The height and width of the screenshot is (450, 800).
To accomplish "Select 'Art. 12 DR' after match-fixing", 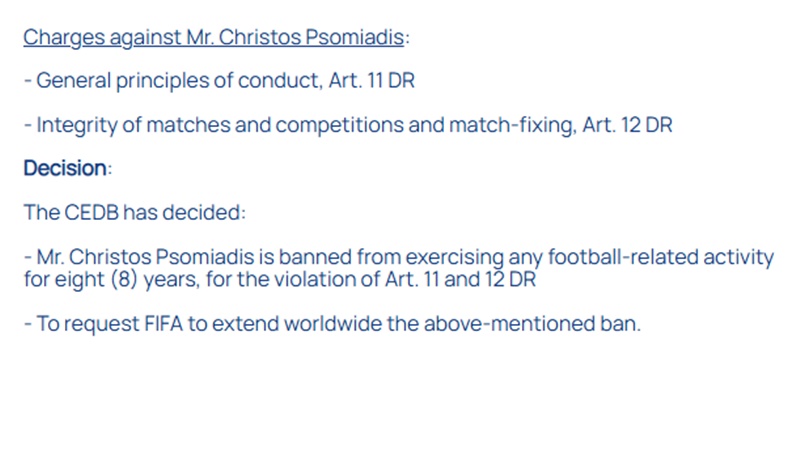I will pos(628,125).
